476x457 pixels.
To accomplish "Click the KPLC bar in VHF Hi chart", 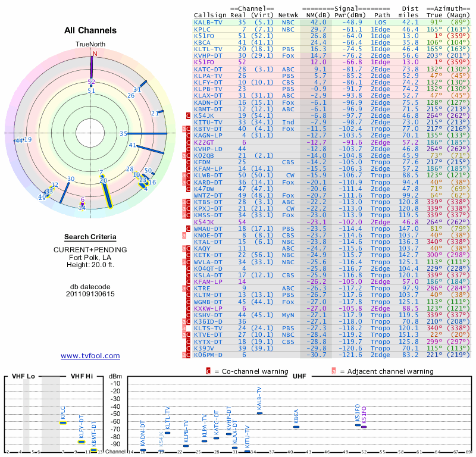I will click(63, 422).
